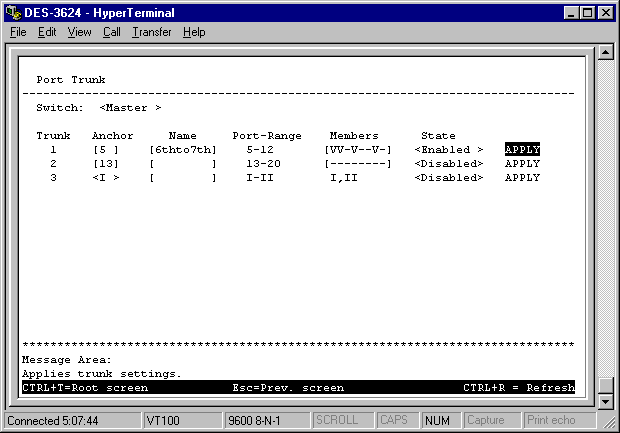Select the Switch Master selector
Viewport: 620px width, 433px height.
[130, 107]
